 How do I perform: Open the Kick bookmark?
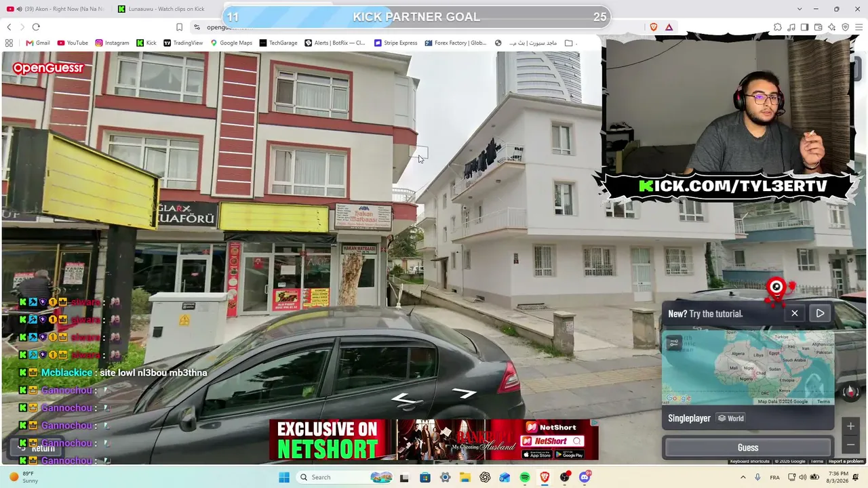coord(146,43)
